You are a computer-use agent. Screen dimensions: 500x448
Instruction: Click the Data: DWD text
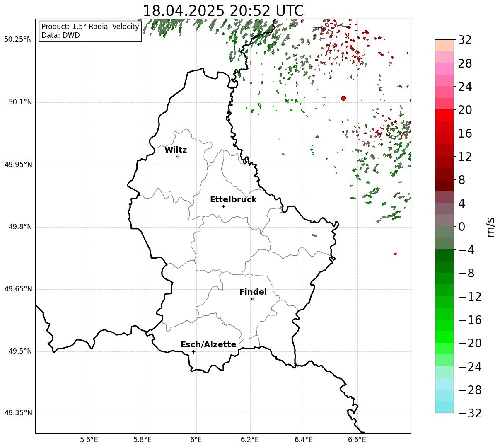tap(60, 35)
